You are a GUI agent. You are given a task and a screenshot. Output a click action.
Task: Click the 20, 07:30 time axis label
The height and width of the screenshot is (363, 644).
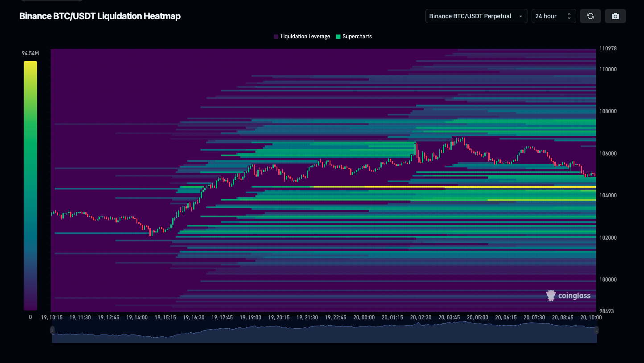(534, 318)
